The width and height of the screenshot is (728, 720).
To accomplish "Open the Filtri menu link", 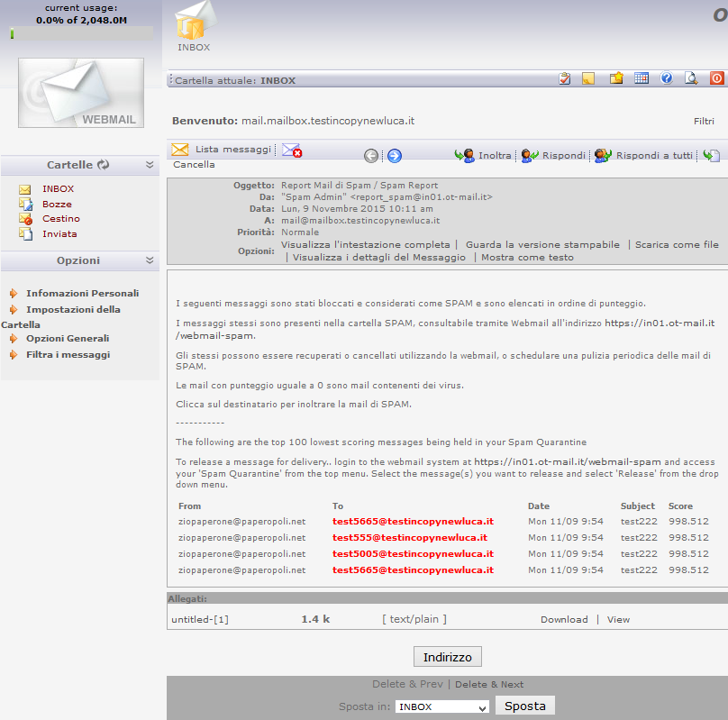I will [x=704, y=121].
